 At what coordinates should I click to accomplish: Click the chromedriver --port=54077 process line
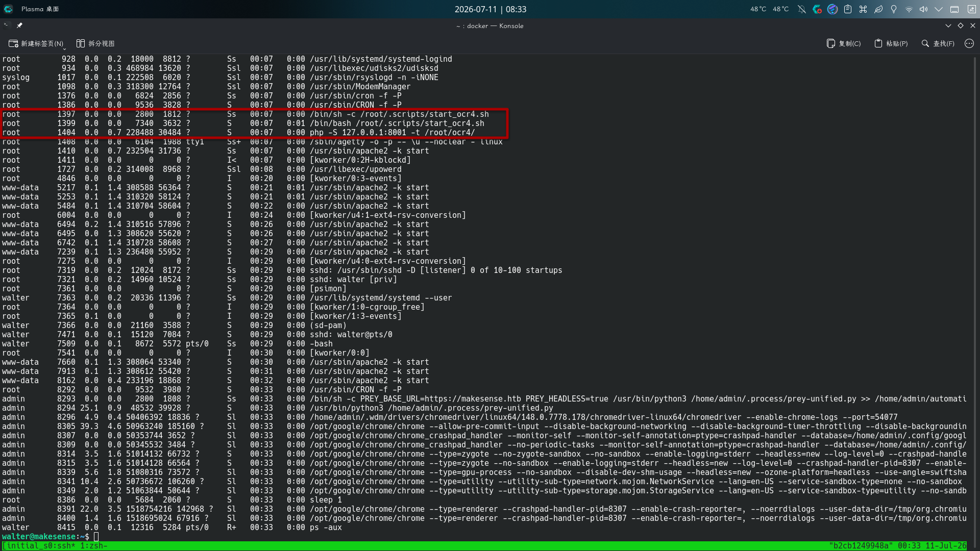click(x=450, y=417)
